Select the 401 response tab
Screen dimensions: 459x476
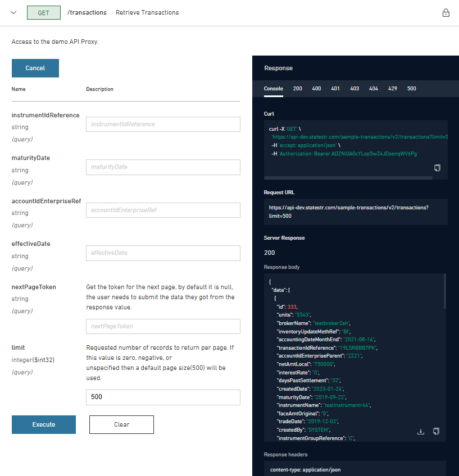click(335, 89)
